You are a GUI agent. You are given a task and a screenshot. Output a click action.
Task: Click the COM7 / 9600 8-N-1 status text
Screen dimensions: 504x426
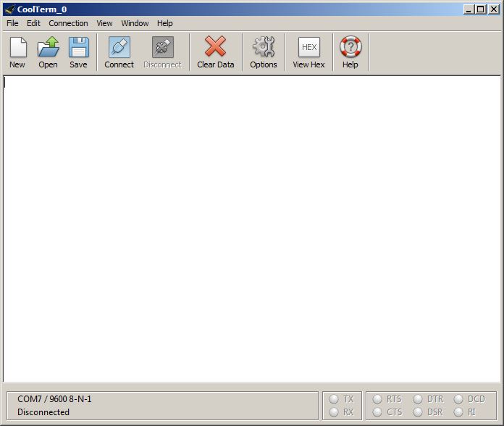tap(54, 399)
